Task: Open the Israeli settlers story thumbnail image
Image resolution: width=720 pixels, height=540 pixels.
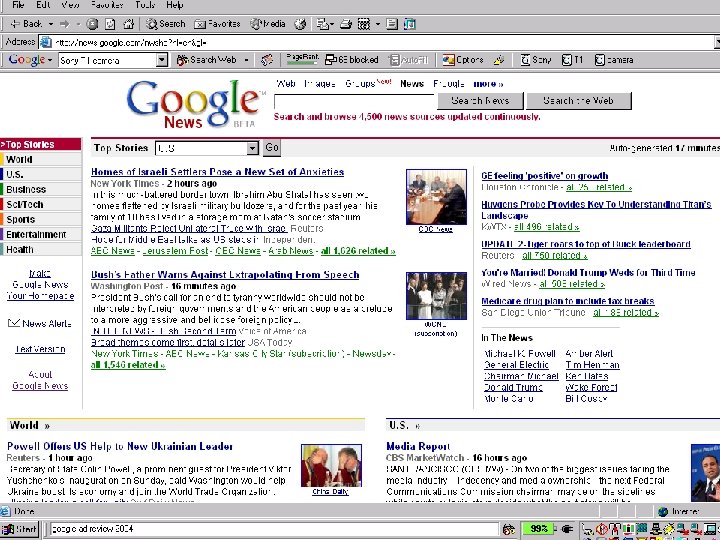Action: tap(436, 197)
